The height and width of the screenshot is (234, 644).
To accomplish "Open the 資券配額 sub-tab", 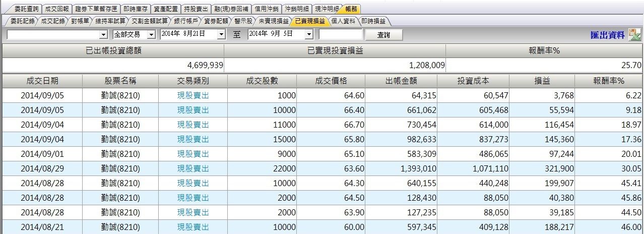I will point(216,21).
